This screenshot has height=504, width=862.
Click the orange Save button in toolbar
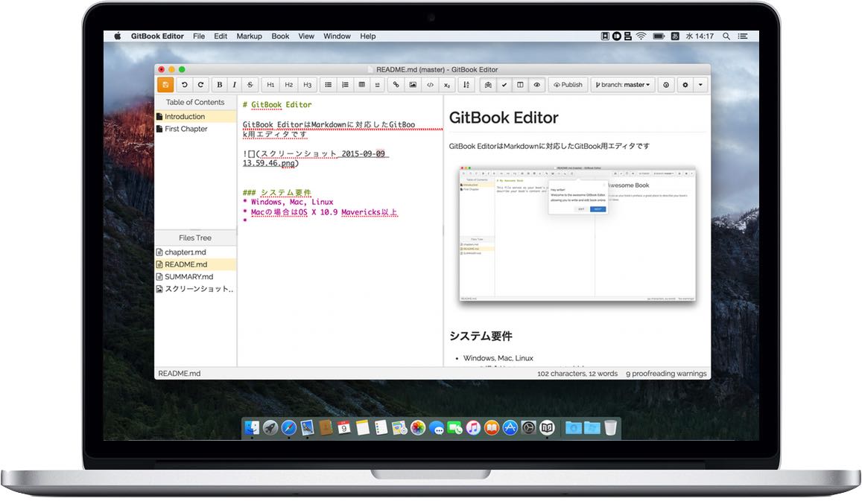tap(165, 85)
